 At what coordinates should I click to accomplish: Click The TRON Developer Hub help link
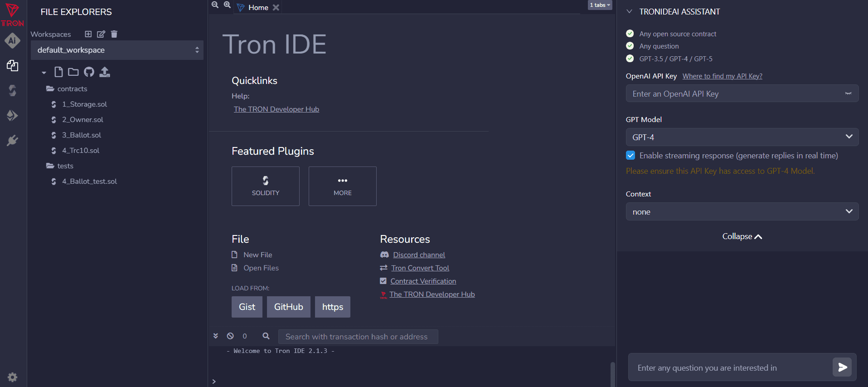point(276,109)
